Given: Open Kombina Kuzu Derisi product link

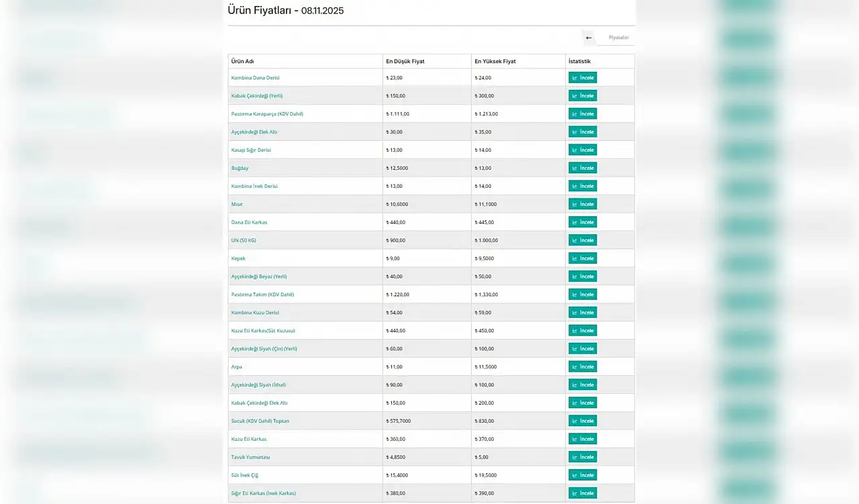Looking at the screenshot, I should [255, 313].
